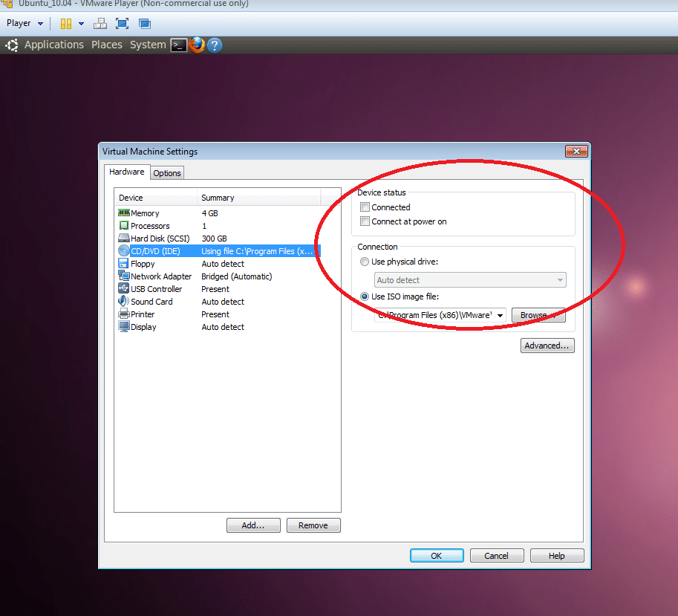The image size is (678, 616).
Task: Launch Firefox from the Ubuntu panel
Action: pos(197,45)
